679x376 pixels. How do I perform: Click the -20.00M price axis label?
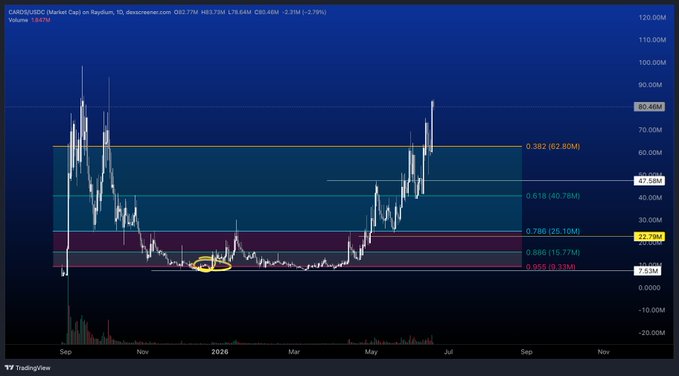pyautogui.click(x=652, y=333)
